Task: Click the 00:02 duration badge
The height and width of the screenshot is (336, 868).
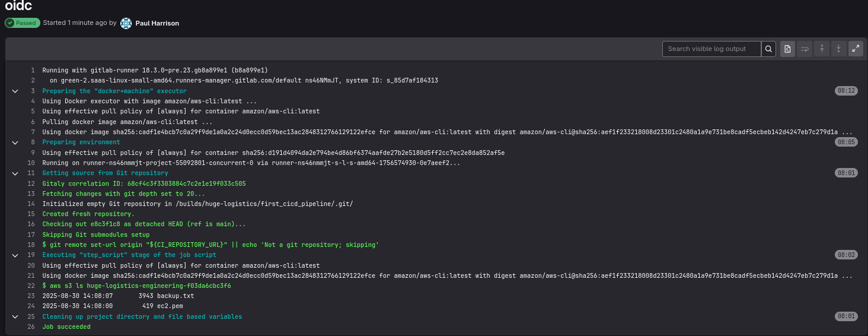Action: coord(846,255)
